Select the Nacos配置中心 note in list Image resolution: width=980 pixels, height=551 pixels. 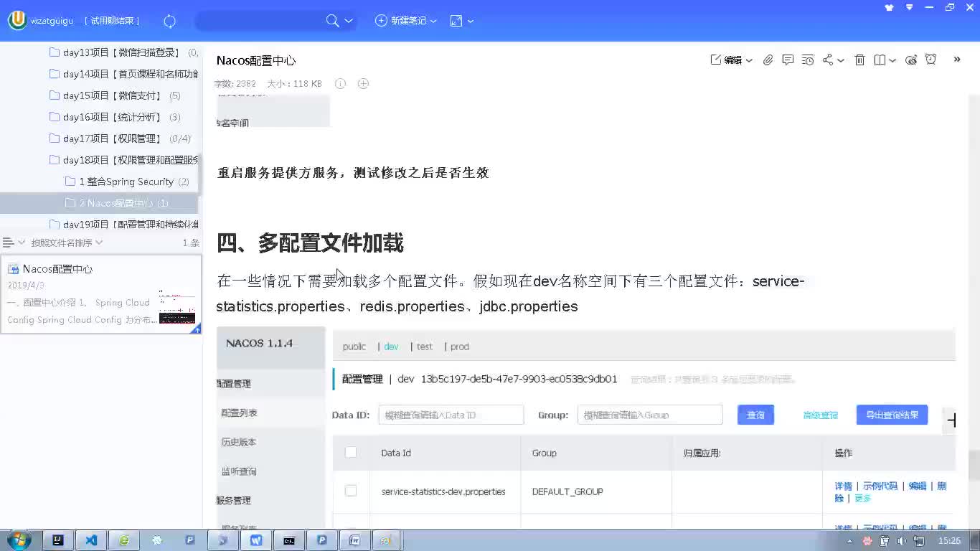[101, 294]
